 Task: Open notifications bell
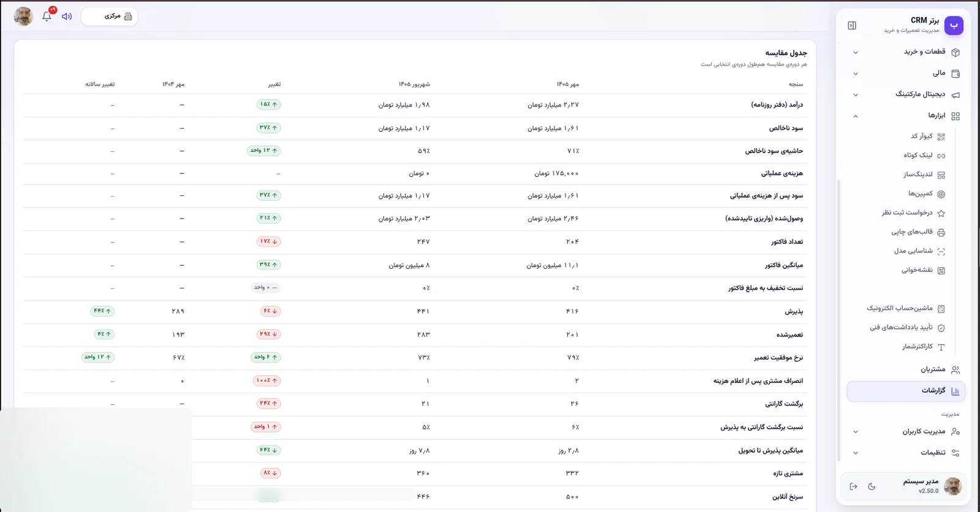point(47,17)
